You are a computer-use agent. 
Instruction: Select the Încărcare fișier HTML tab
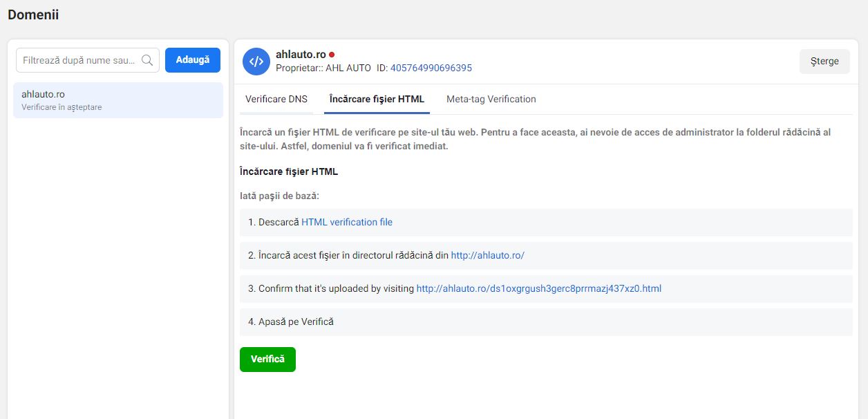[x=377, y=100]
